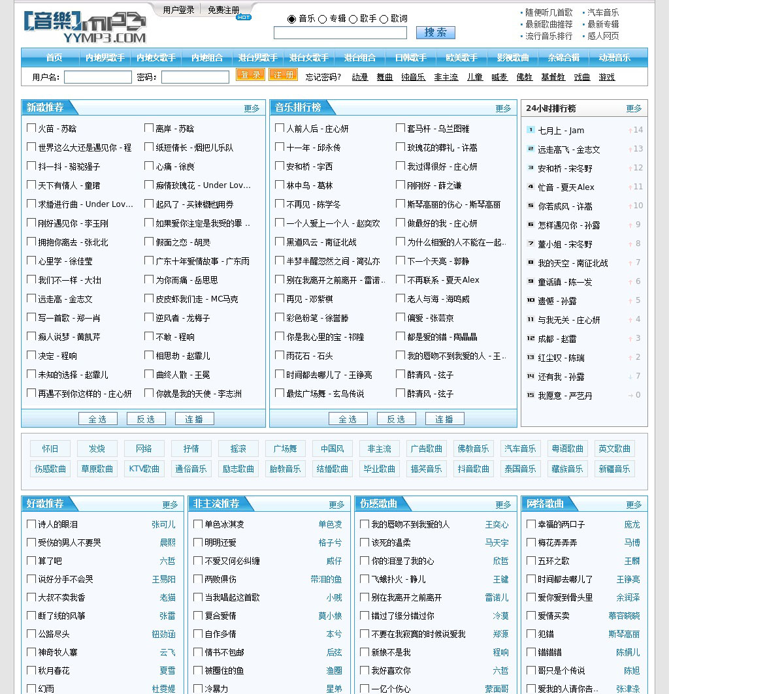Go to the 欧美歌手 navigation tab
Viewport: 784px width, 694px height.
tap(461, 57)
